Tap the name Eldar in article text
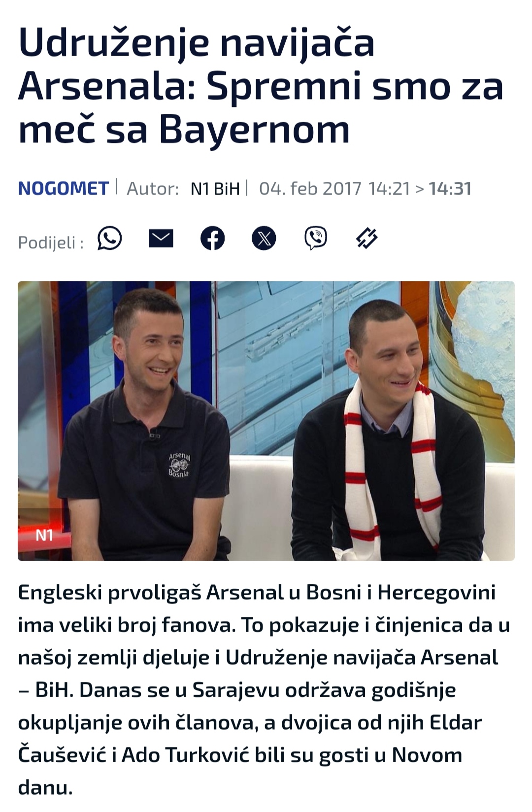 [456, 722]
